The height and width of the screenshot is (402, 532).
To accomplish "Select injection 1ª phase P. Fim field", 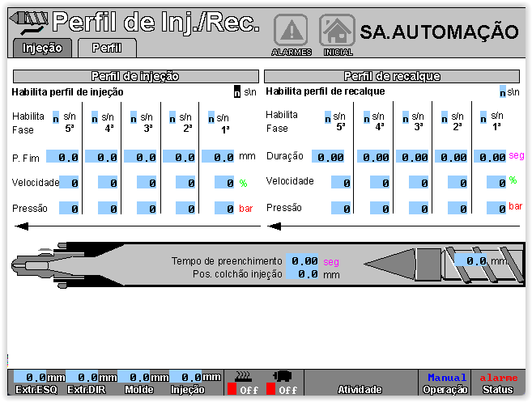I will [218, 157].
